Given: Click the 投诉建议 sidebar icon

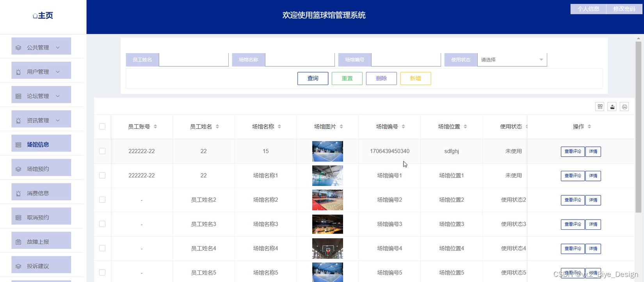Looking at the screenshot, I should [18, 266].
